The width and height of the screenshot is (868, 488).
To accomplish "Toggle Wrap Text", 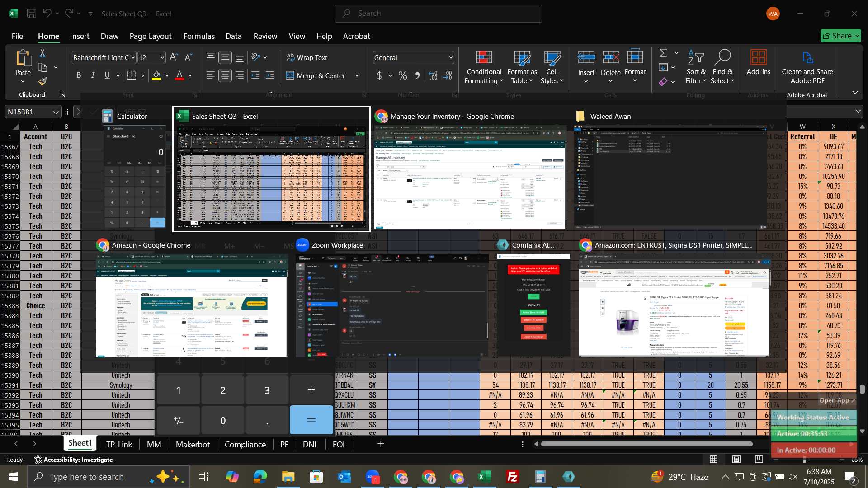I will click(x=307, y=57).
